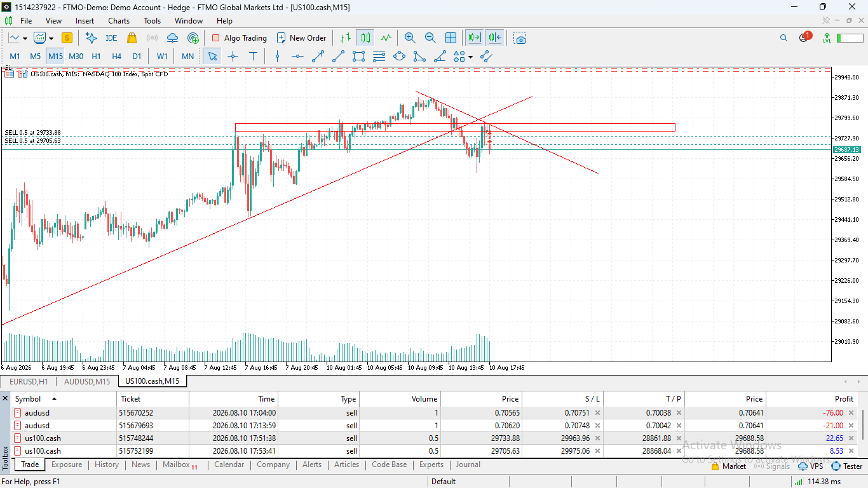Activate the cursor selection mode
The height and width of the screenshot is (488, 868).
[x=212, y=57]
